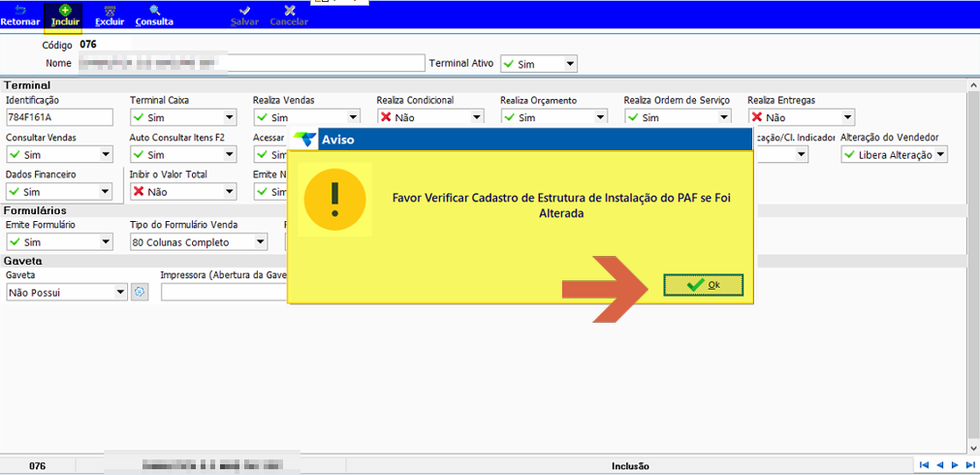Click the Inclusão status bar text
The height and width of the screenshot is (475, 980).
[x=630, y=465]
